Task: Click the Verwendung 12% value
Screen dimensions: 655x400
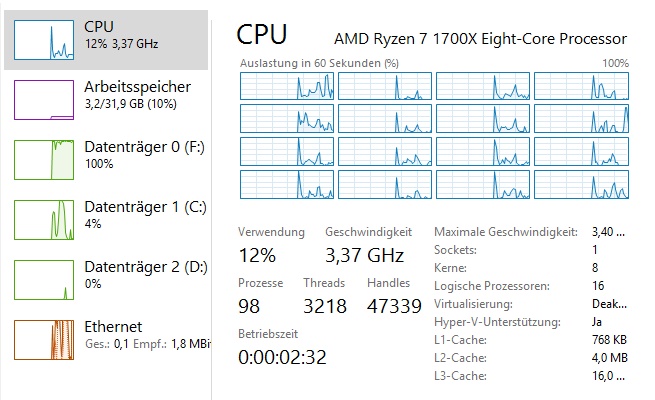Action: (x=257, y=254)
